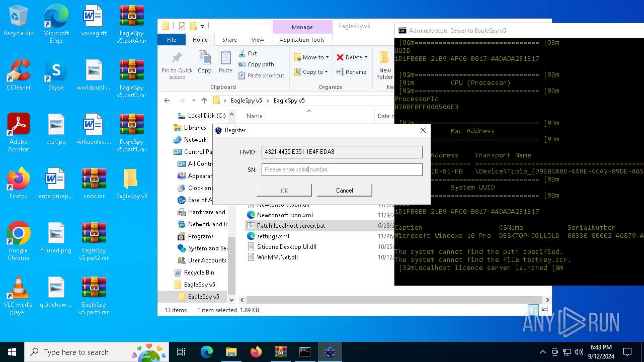This screenshot has width=644, height=362.
Task: Launch Microsoft Edge from desktop
Action: [56, 24]
